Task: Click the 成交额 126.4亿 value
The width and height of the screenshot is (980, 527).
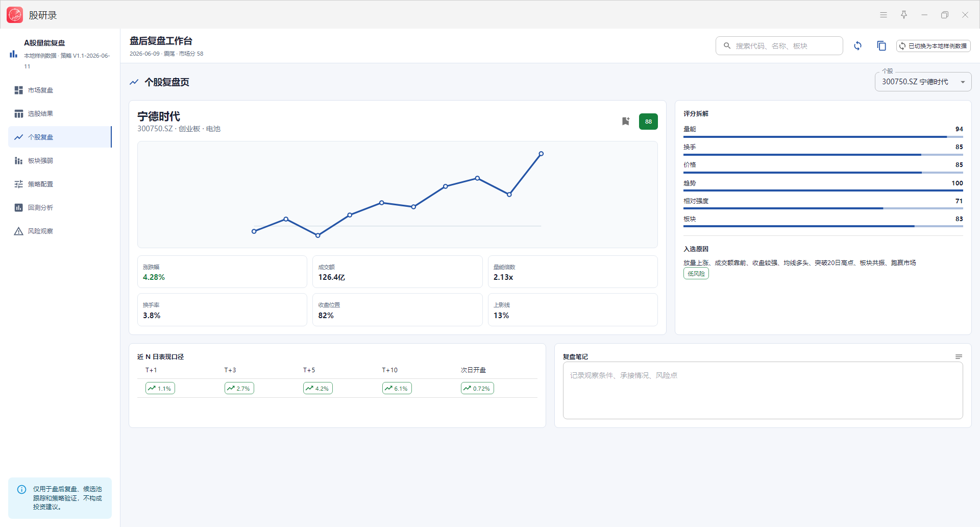Action: click(x=332, y=277)
